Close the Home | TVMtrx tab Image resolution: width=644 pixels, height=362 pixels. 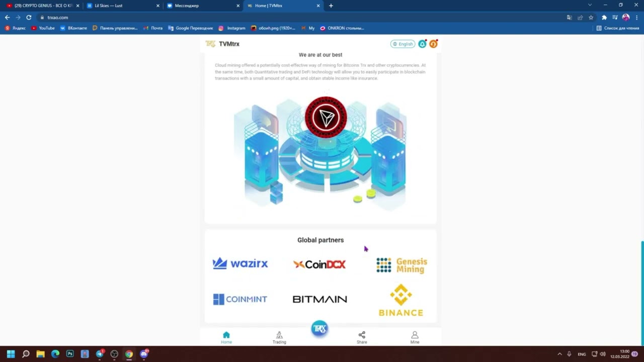pyautogui.click(x=318, y=6)
